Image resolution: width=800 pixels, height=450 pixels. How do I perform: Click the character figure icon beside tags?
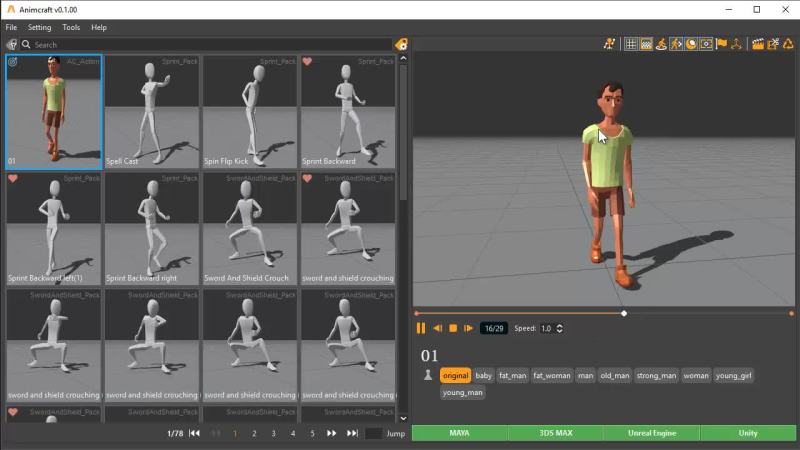(428, 376)
